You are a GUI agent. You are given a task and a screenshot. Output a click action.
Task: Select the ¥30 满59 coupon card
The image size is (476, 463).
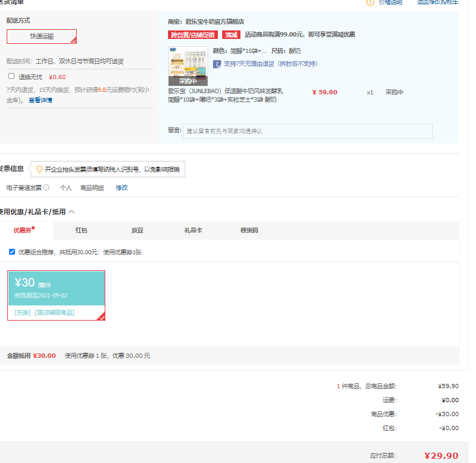click(x=56, y=295)
